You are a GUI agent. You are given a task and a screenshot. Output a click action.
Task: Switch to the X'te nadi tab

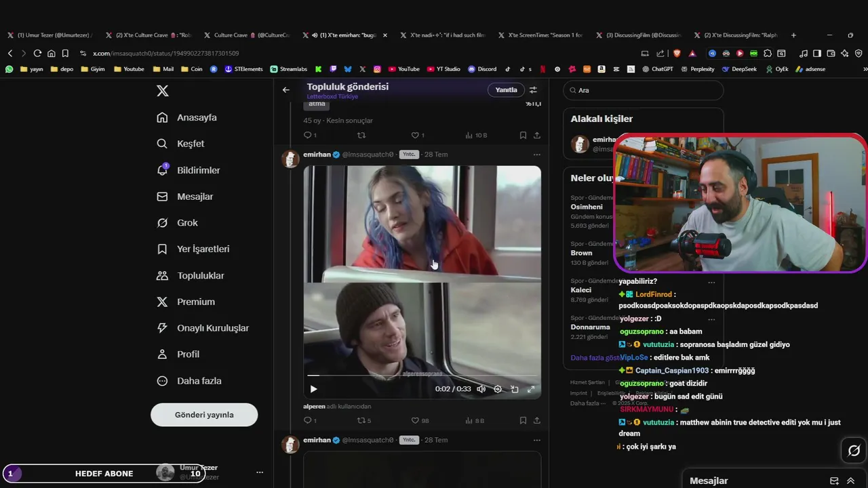click(x=442, y=35)
